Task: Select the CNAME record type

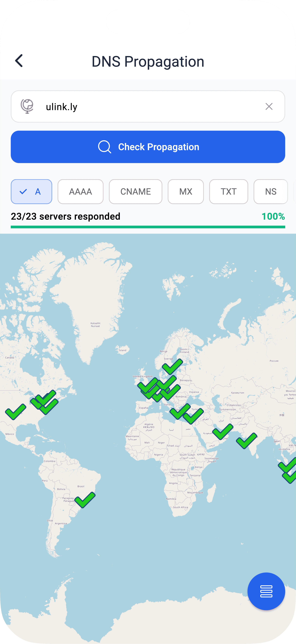Action: [136, 192]
